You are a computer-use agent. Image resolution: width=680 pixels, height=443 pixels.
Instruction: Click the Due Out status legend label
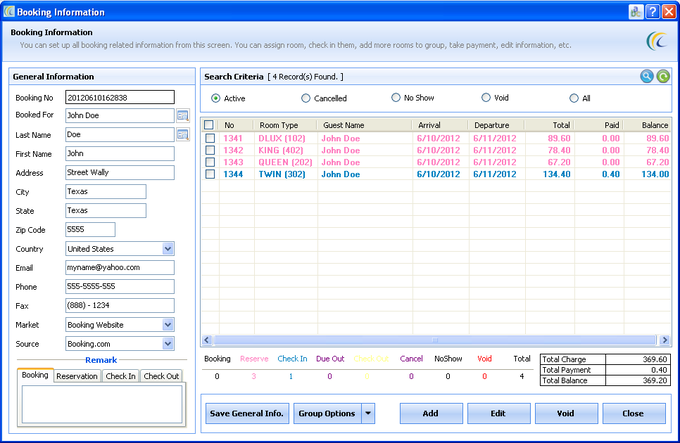(x=330, y=358)
